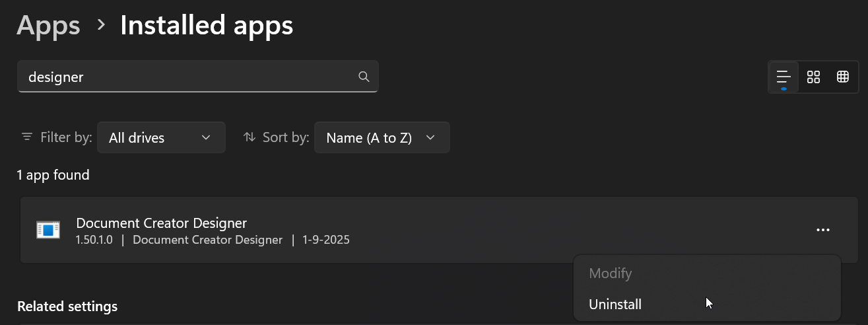
Task: Switch to list view layout
Action: point(784,77)
